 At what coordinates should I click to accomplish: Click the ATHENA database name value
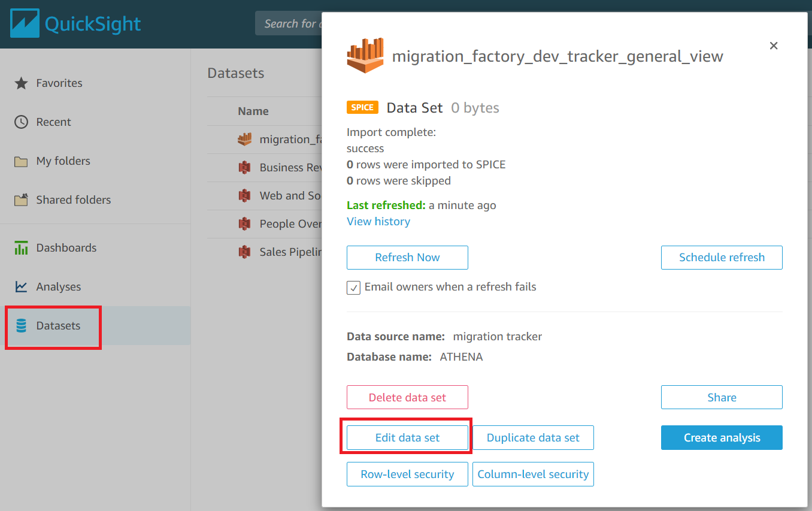[461, 357]
